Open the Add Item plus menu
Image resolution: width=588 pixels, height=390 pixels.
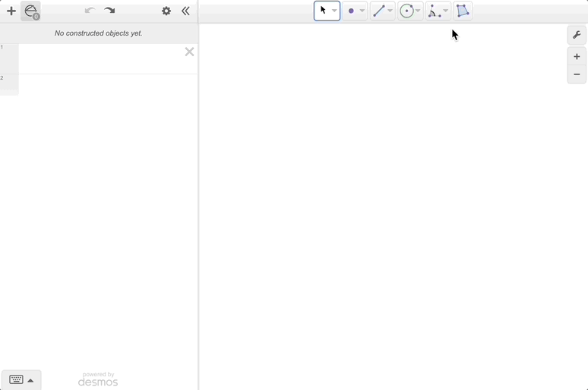tap(11, 11)
